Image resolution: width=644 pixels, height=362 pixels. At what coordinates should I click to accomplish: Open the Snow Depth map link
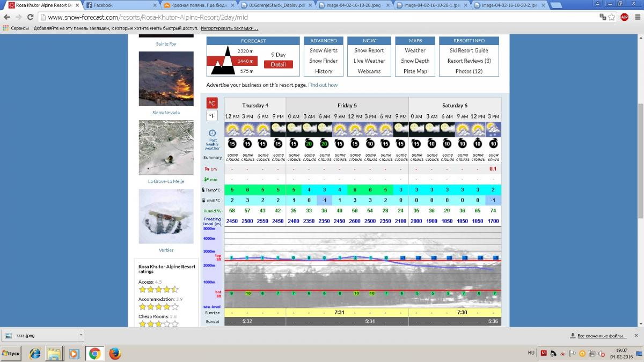coord(415,61)
